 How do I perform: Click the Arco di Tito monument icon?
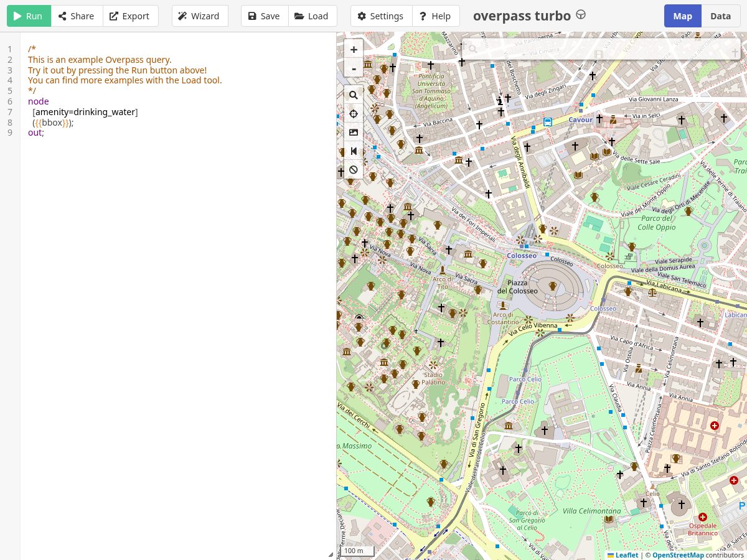[x=443, y=270]
